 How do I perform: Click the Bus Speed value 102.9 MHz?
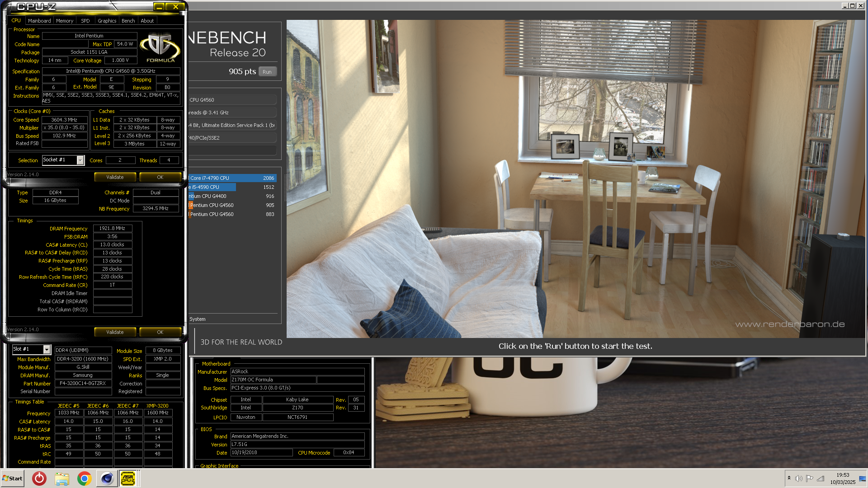click(64, 136)
